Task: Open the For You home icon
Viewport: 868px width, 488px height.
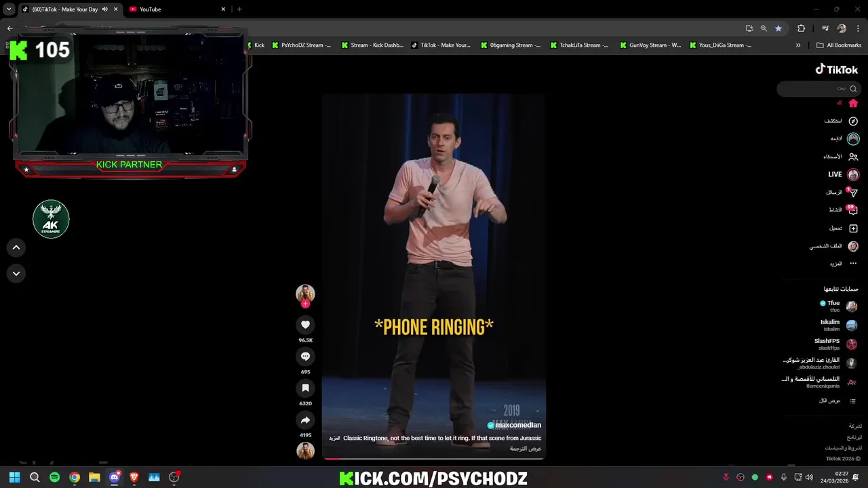Action: pos(853,103)
